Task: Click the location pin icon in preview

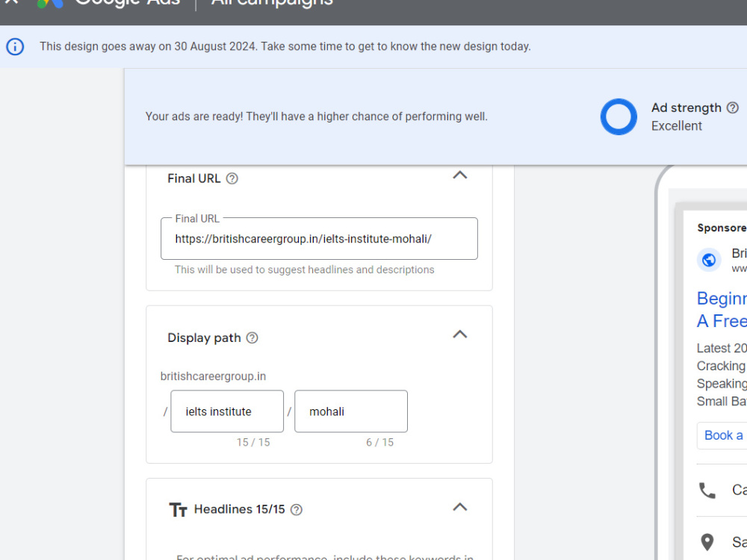Action: pos(707,542)
